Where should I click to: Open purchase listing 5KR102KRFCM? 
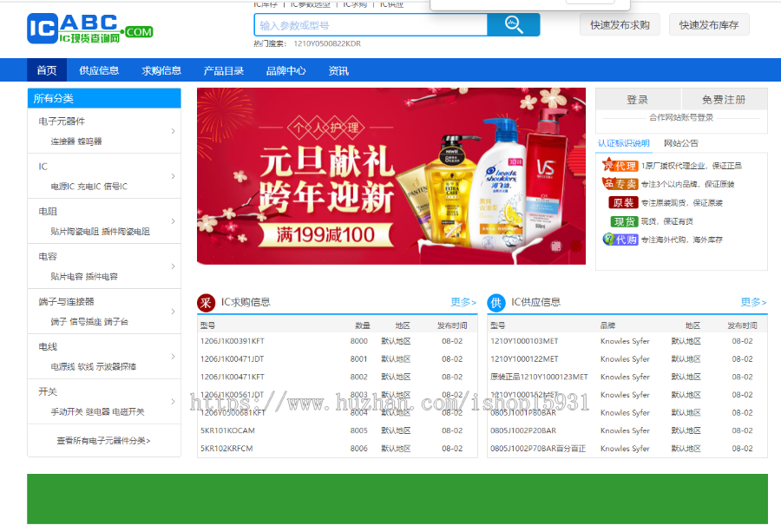click(x=226, y=449)
